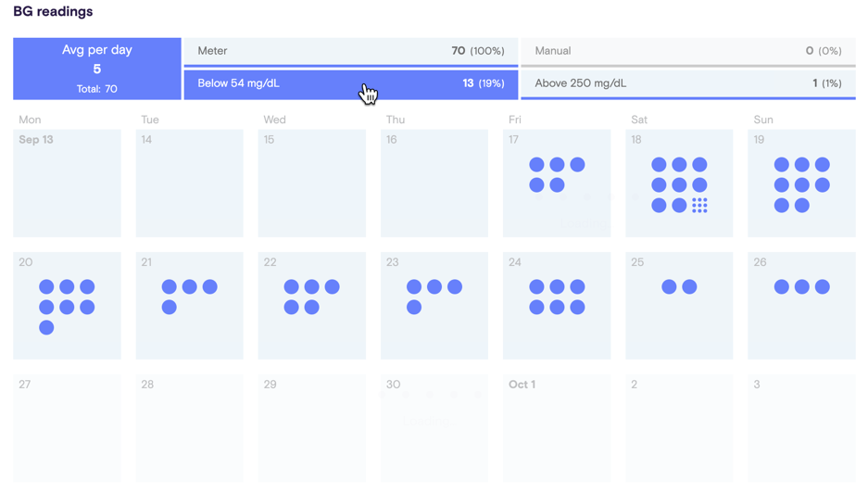868x493 pixels.
Task: Click the Wed column header
Action: (274, 120)
